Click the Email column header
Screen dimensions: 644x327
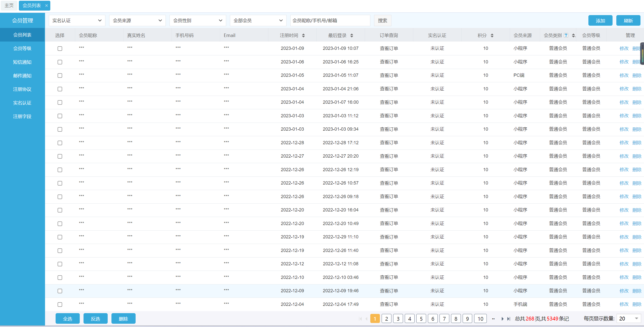(230, 35)
